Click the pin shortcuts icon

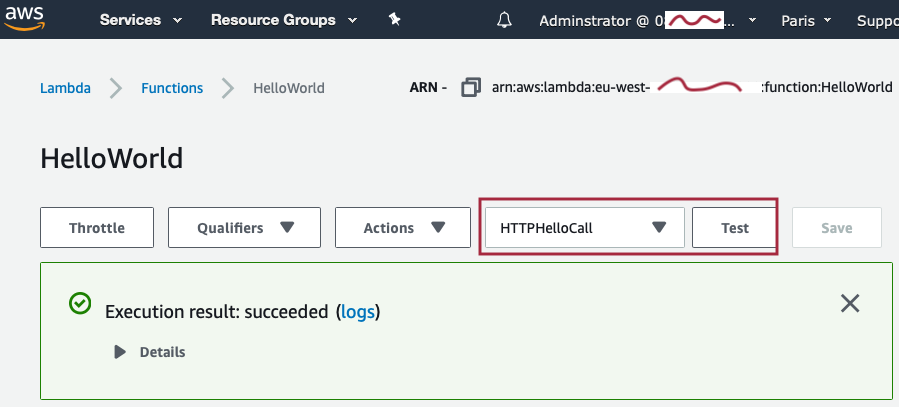394,20
